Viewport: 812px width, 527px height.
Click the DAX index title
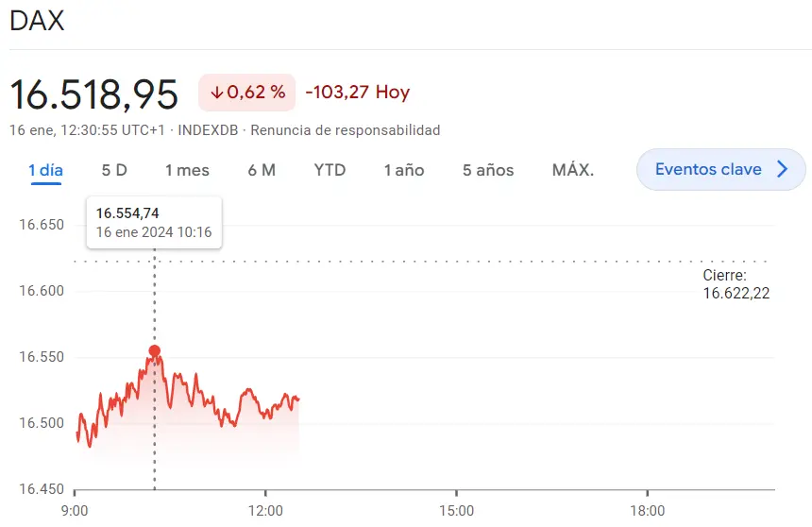tap(37, 22)
